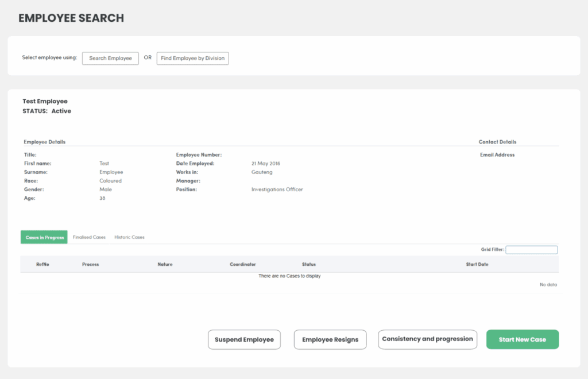Screen dimensions: 588x379
Task: Open Consistency and progression
Action: pos(427,339)
